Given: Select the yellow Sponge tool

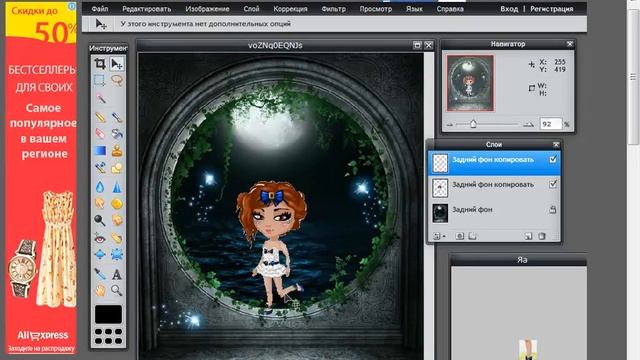Looking at the screenshot, I should [117, 203].
